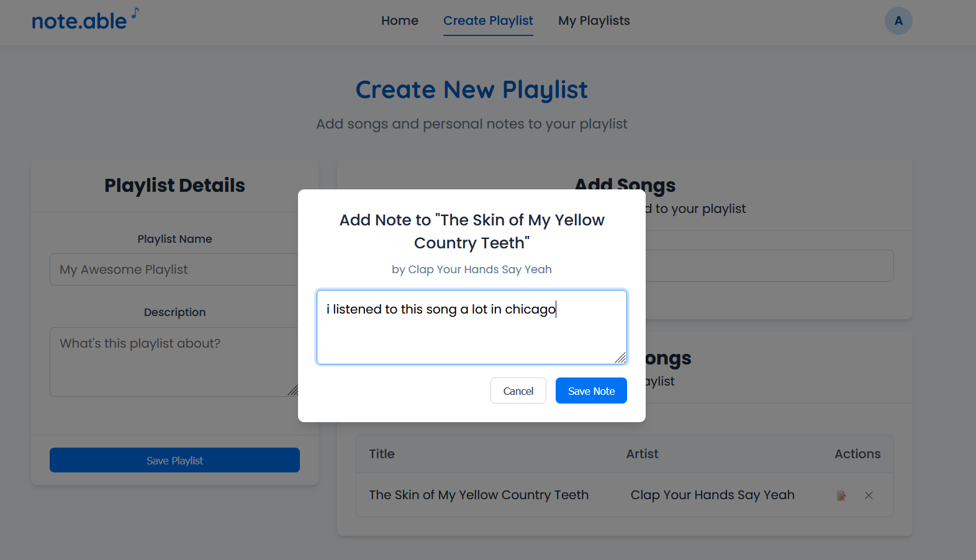Select the Create Playlist menu item
This screenshot has width=976, height=560.
tap(488, 20)
